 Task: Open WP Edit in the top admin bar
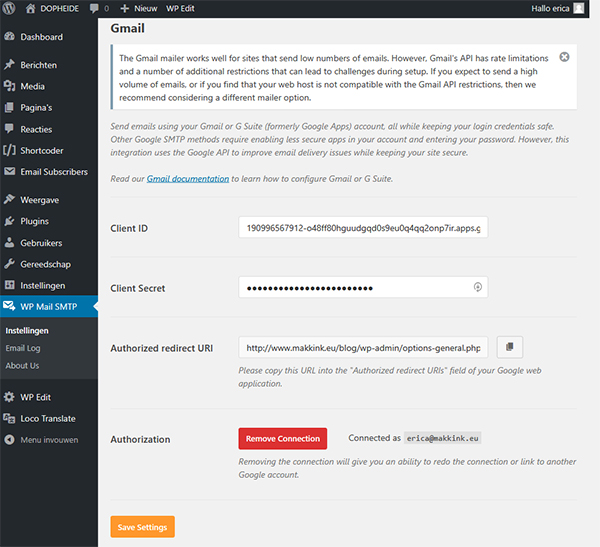click(x=180, y=8)
